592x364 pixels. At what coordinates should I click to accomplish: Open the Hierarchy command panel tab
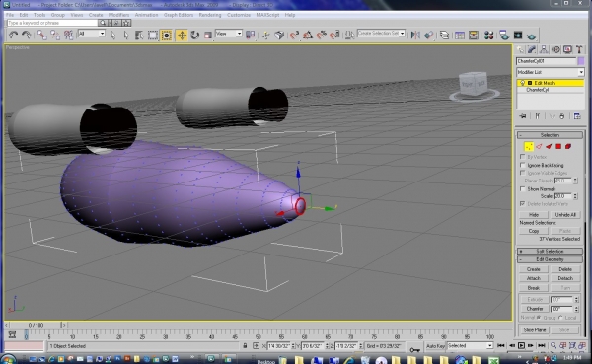(544, 50)
